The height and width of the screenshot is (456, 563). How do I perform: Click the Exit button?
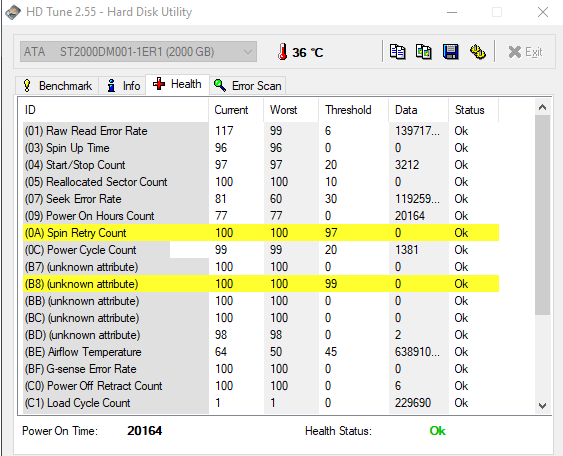tap(525, 52)
